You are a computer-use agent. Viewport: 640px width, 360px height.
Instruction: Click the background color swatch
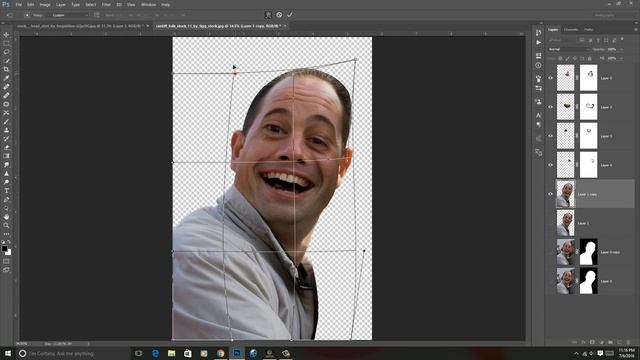pyautogui.click(x=9, y=252)
